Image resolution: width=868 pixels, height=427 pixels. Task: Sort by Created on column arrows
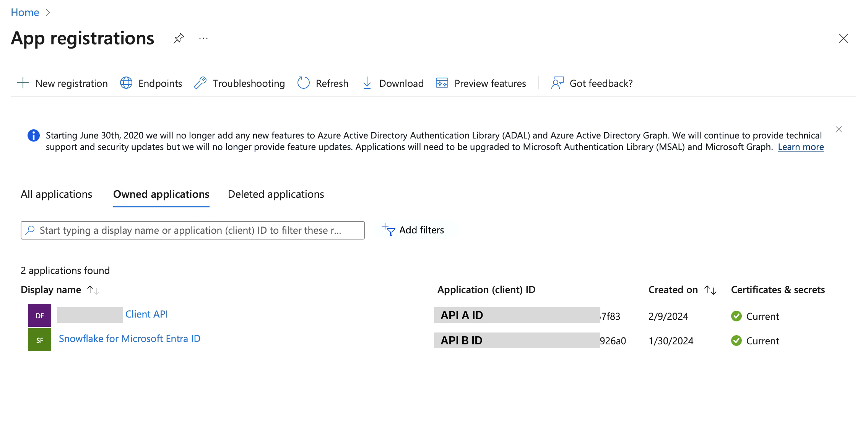710,290
